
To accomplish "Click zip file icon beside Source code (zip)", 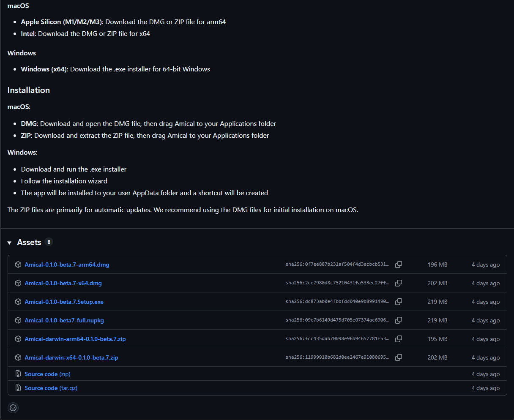I will (x=18, y=374).
